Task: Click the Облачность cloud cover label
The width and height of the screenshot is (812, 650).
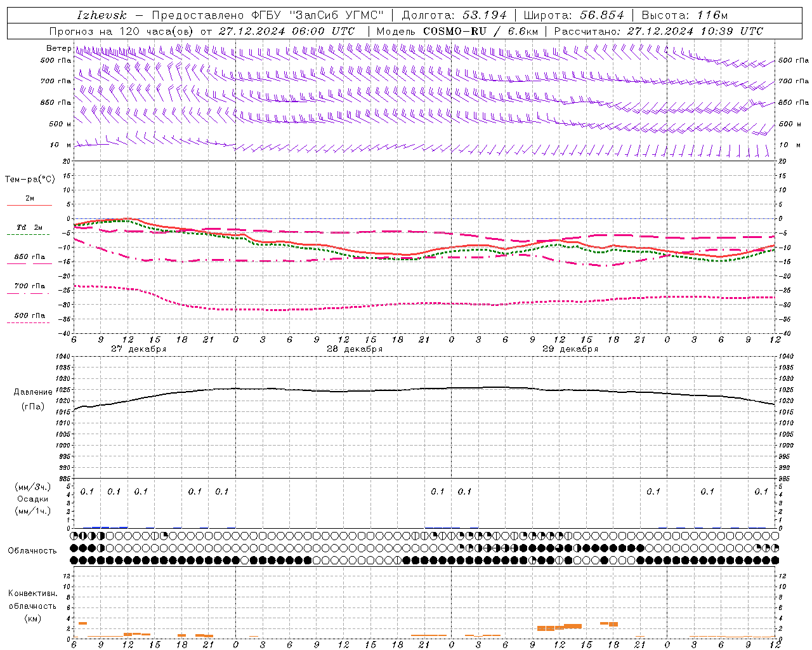Action: click(32, 551)
